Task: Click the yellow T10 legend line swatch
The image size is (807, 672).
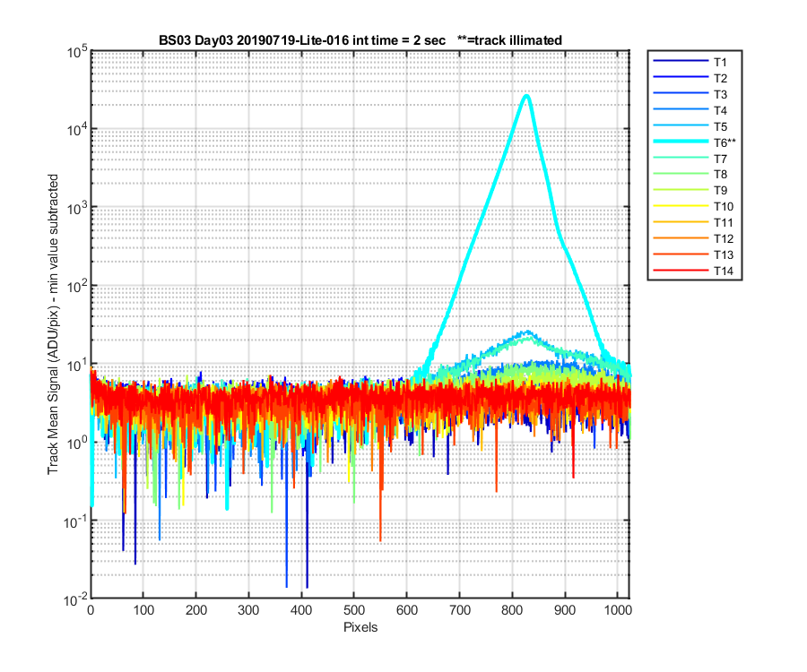Action: click(681, 206)
